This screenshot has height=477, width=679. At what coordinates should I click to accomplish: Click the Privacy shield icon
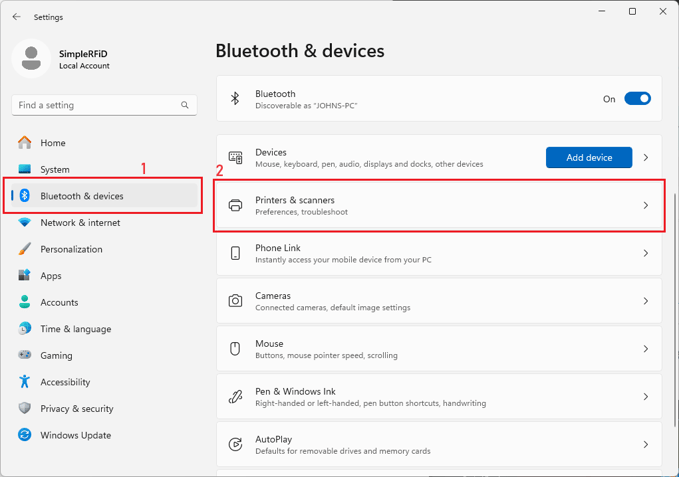coord(25,408)
